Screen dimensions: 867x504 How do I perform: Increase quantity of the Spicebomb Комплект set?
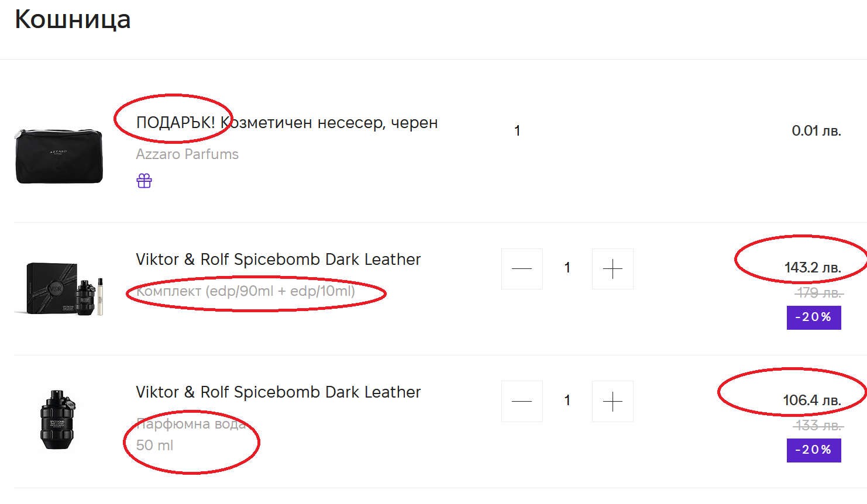coord(613,269)
